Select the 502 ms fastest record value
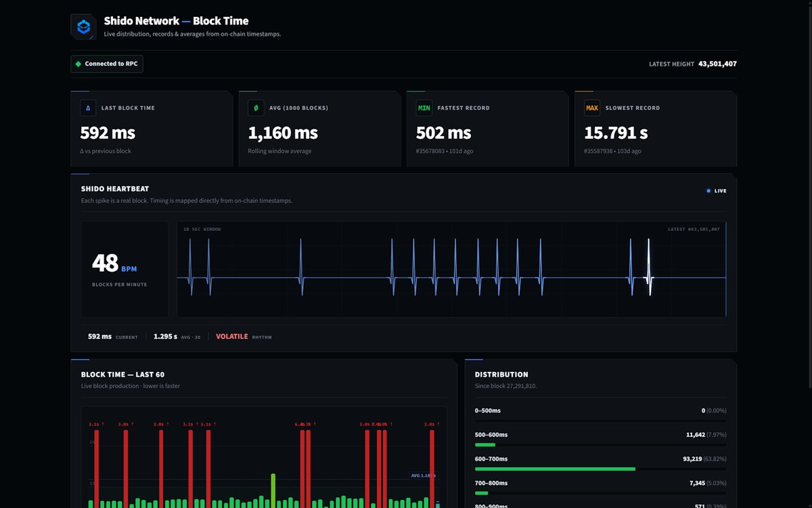 point(443,133)
